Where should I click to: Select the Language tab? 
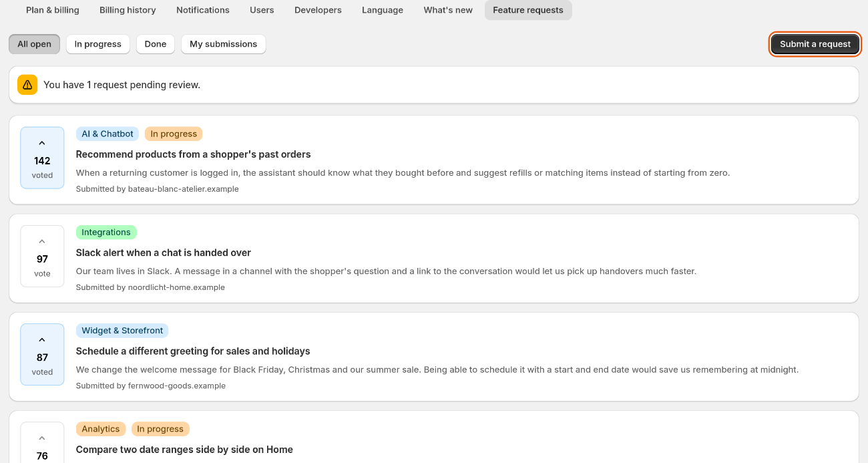[383, 10]
